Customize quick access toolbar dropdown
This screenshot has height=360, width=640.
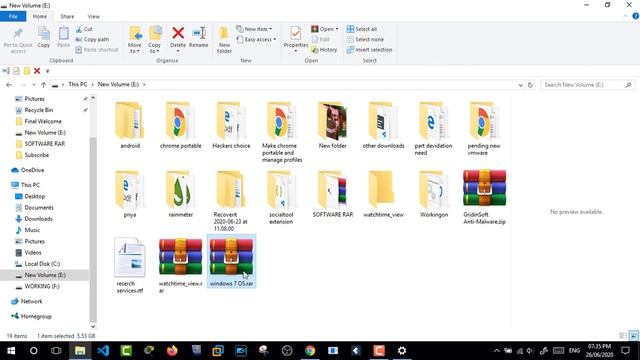pyautogui.click(x=47, y=71)
